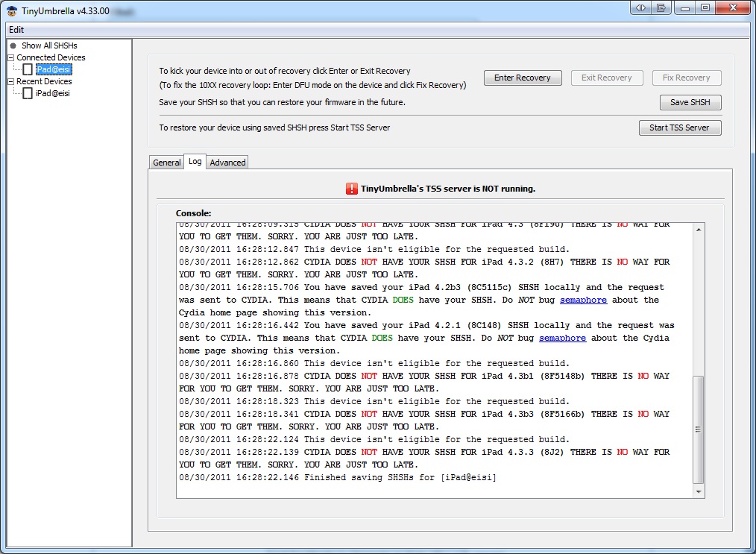Click the Connected Devices label
The height and width of the screenshot is (554, 756).
click(51, 57)
